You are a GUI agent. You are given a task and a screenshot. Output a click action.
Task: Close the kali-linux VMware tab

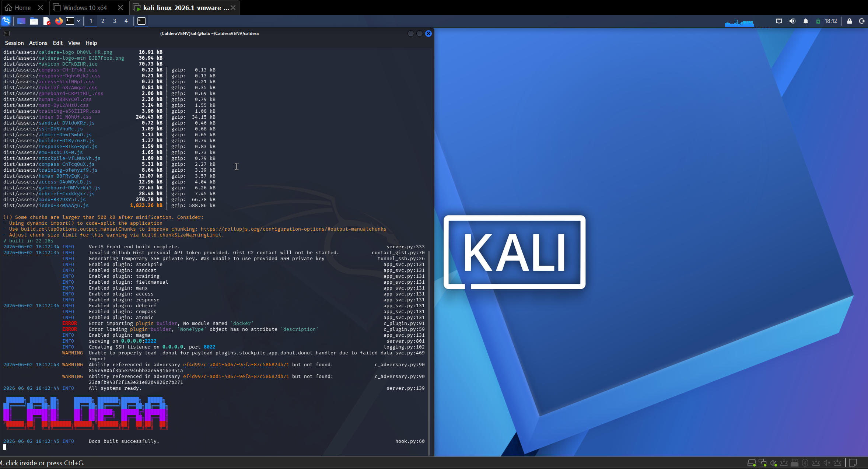point(233,7)
